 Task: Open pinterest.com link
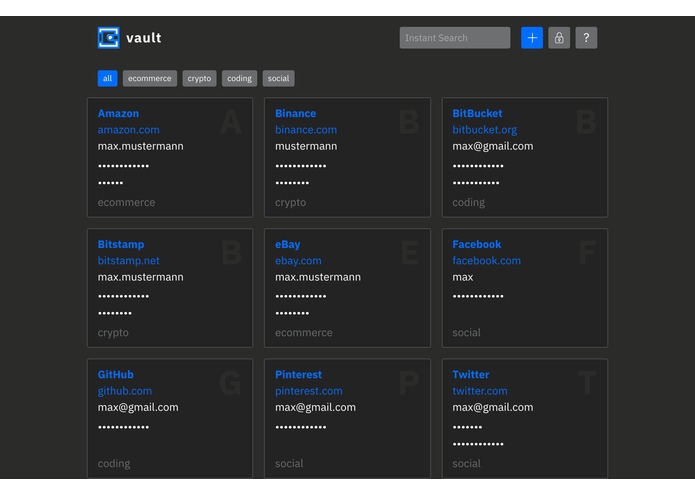coord(308,391)
